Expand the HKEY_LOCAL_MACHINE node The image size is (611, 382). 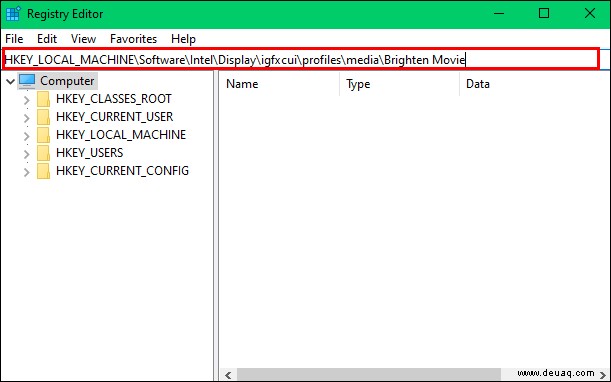(x=26, y=136)
